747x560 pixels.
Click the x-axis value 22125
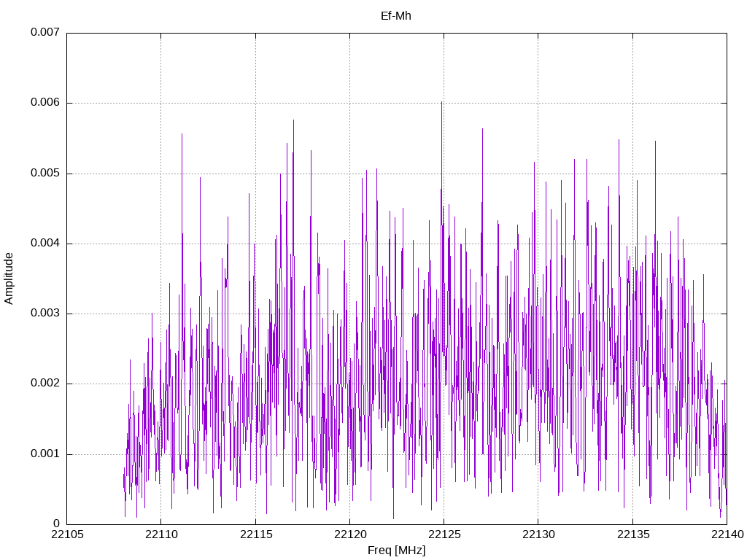[444, 534]
